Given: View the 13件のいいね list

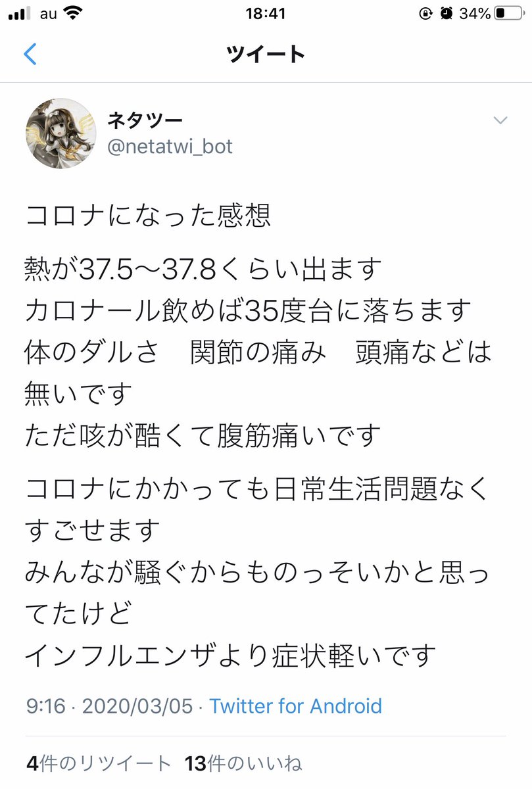Looking at the screenshot, I should (x=244, y=763).
